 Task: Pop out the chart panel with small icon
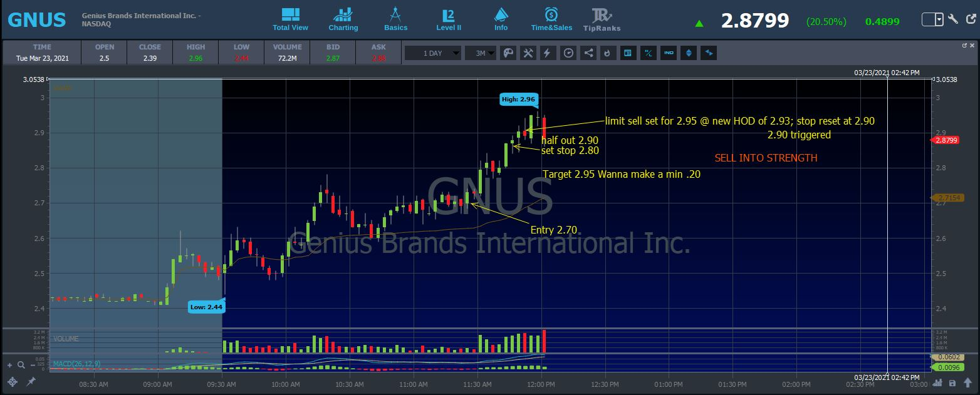coord(965,45)
